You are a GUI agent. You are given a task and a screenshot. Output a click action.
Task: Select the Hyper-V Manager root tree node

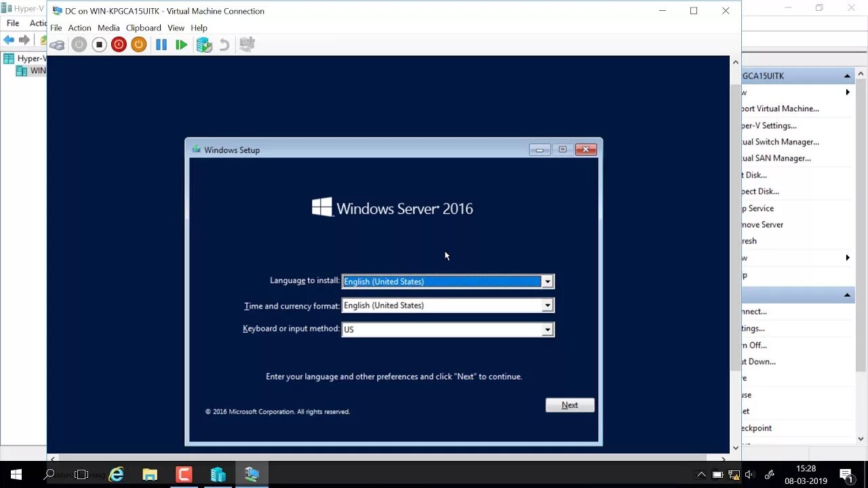click(x=24, y=58)
